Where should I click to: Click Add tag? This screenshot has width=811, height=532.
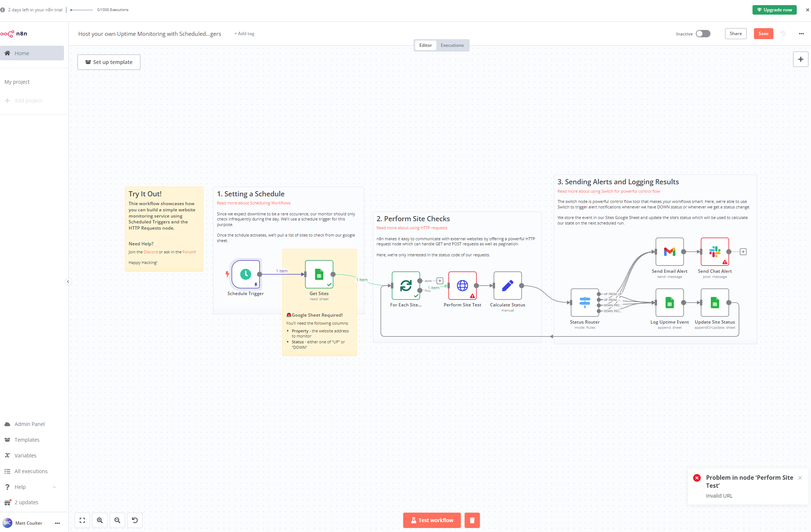[244, 34]
